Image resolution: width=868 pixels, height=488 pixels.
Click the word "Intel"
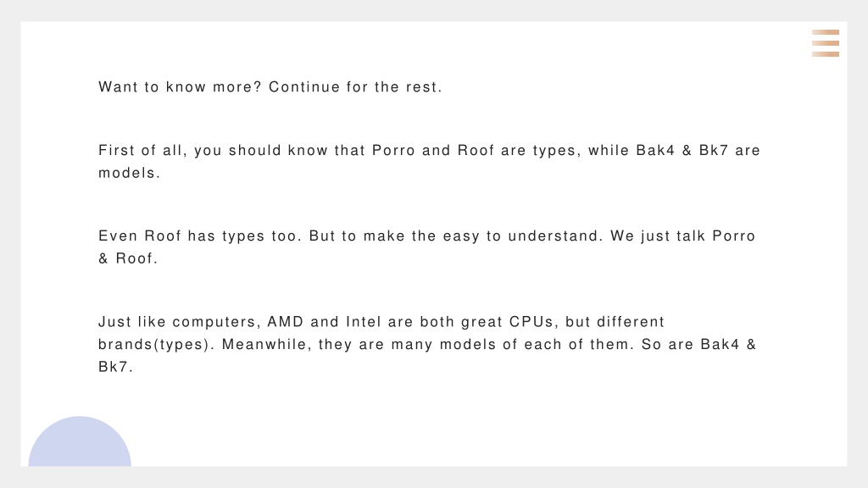[364, 322]
